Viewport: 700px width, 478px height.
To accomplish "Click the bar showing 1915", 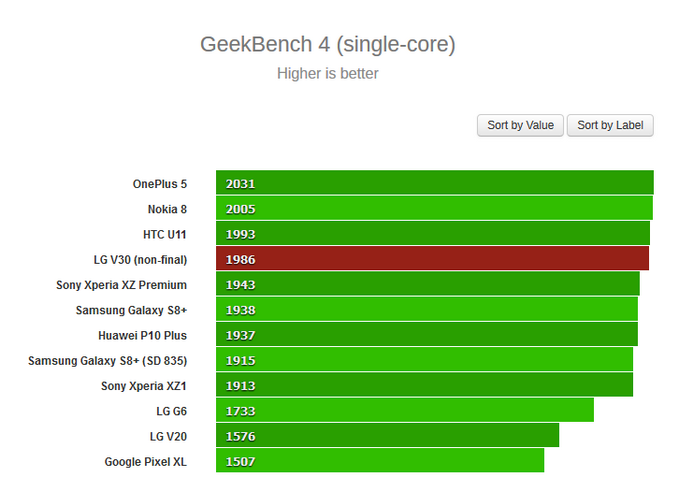I will pos(424,360).
